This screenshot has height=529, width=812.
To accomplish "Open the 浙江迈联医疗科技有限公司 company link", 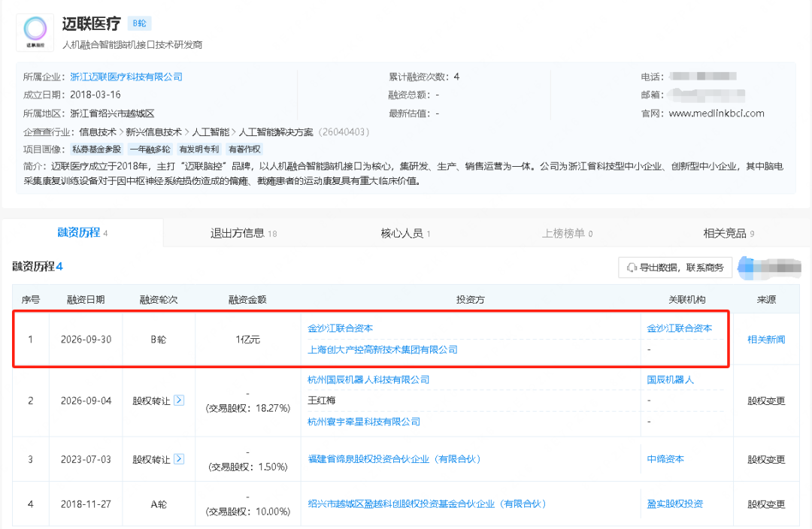I will click(126, 77).
